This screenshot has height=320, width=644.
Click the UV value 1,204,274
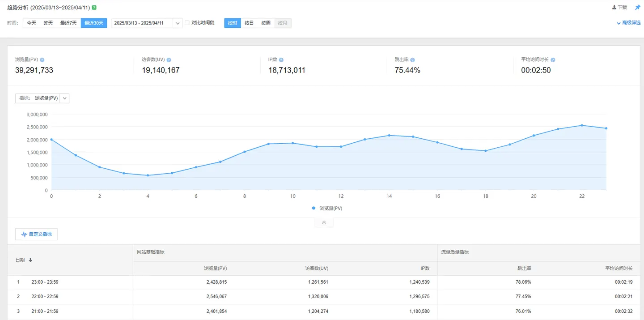click(x=318, y=311)
